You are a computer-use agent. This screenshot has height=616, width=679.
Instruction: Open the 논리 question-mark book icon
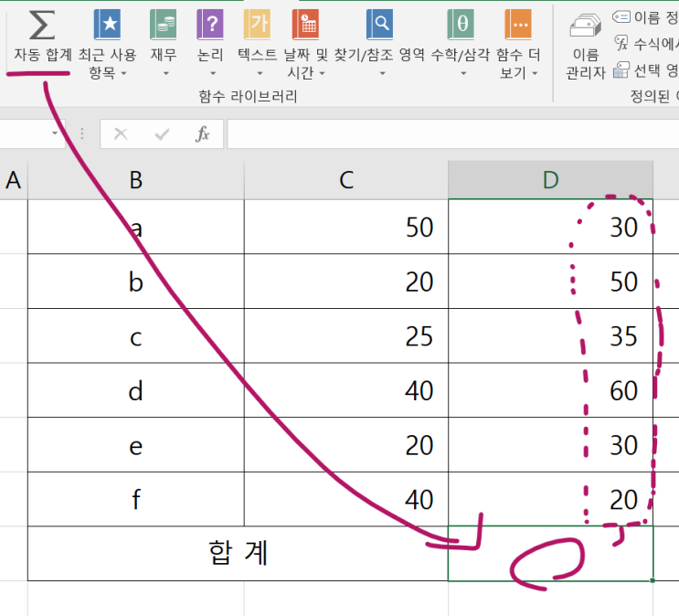[210, 25]
